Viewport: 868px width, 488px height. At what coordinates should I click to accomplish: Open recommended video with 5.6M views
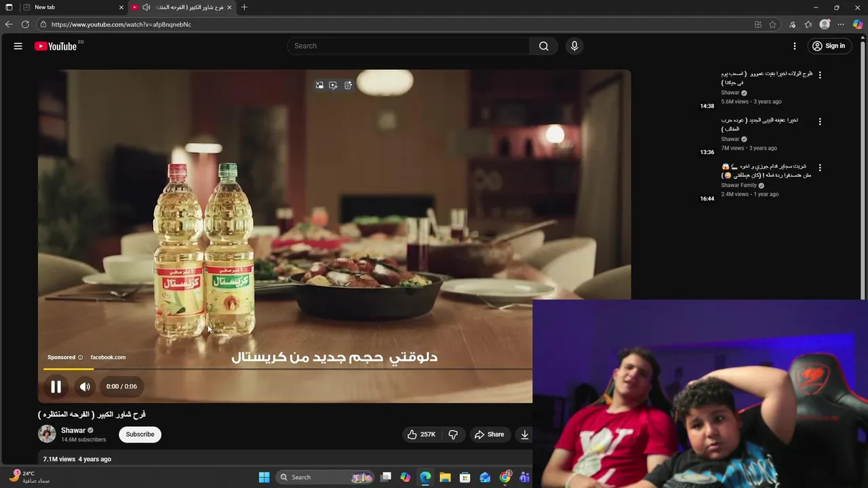pyautogui.click(x=766, y=78)
